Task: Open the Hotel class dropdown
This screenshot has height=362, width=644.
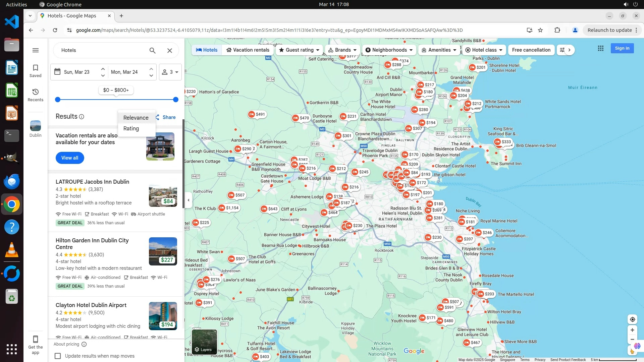Action: click(484, 50)
